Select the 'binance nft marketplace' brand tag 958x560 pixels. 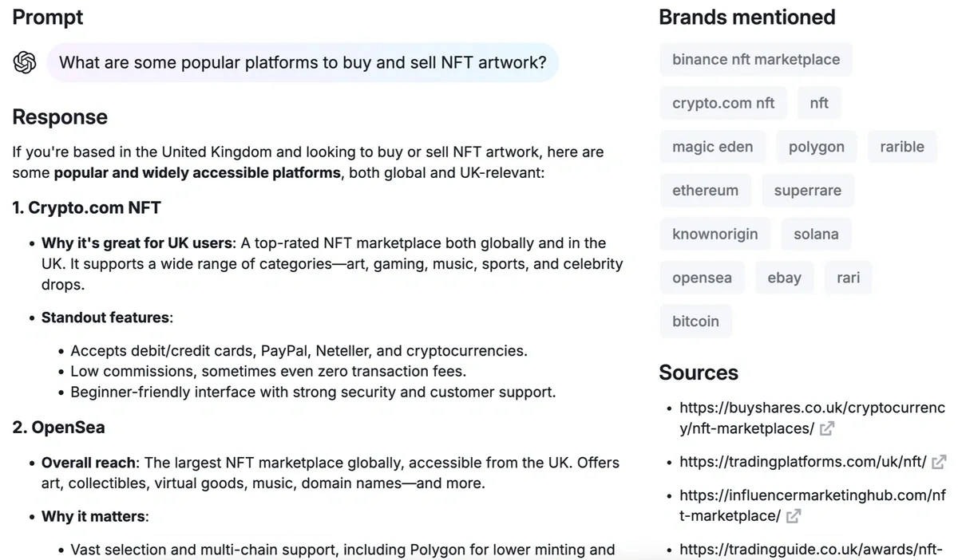755,60
